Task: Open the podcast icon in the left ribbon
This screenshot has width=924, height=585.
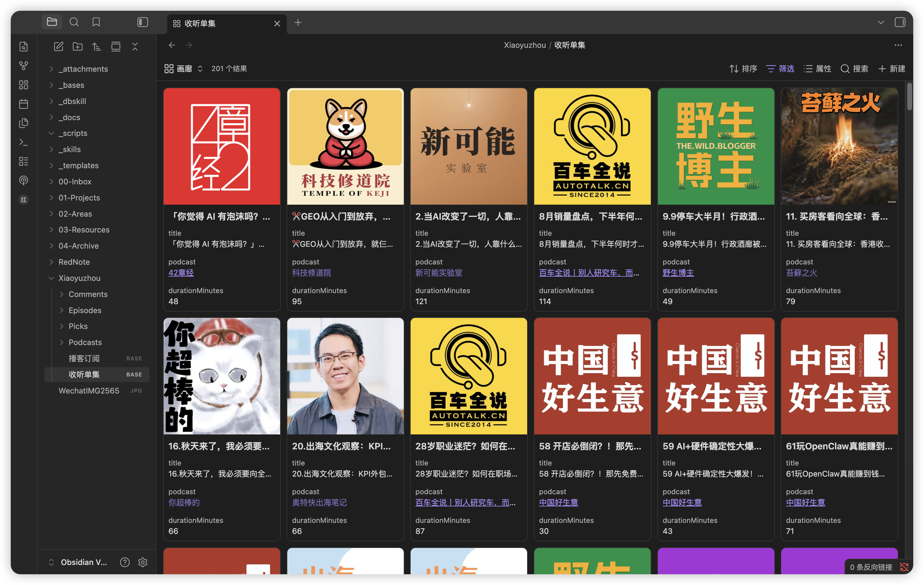Action: 23,180
